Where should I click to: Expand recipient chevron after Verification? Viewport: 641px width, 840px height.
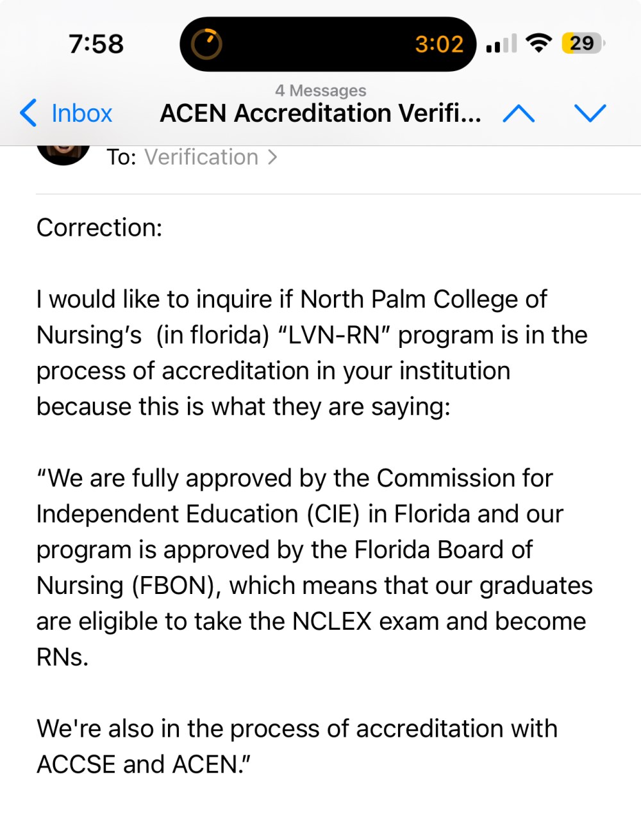[272, 157]
